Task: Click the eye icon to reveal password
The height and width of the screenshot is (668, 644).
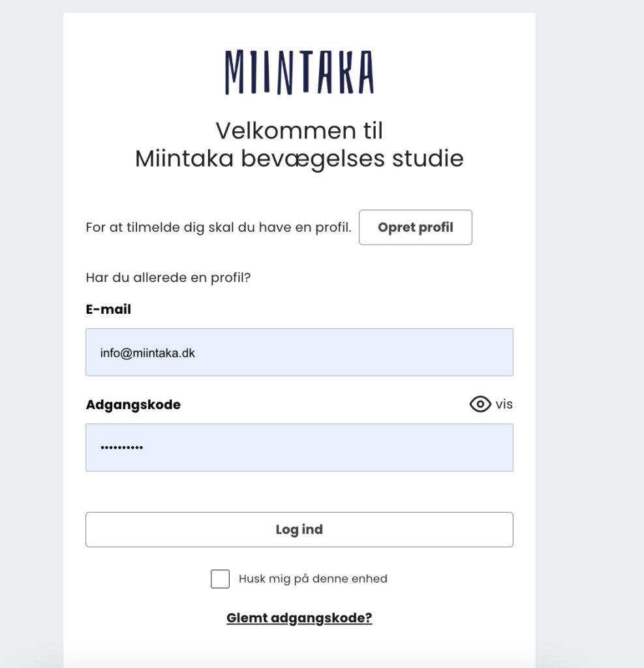Action: click(480, 404)
